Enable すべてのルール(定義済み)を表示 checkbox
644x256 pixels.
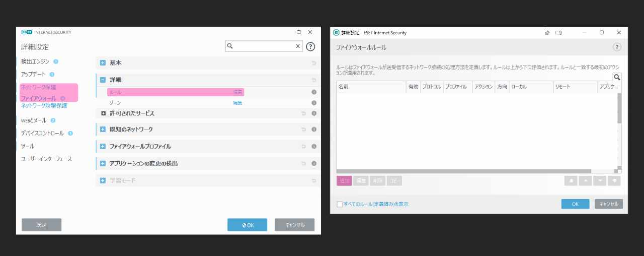pyautogui.click(x=340, y=204)
